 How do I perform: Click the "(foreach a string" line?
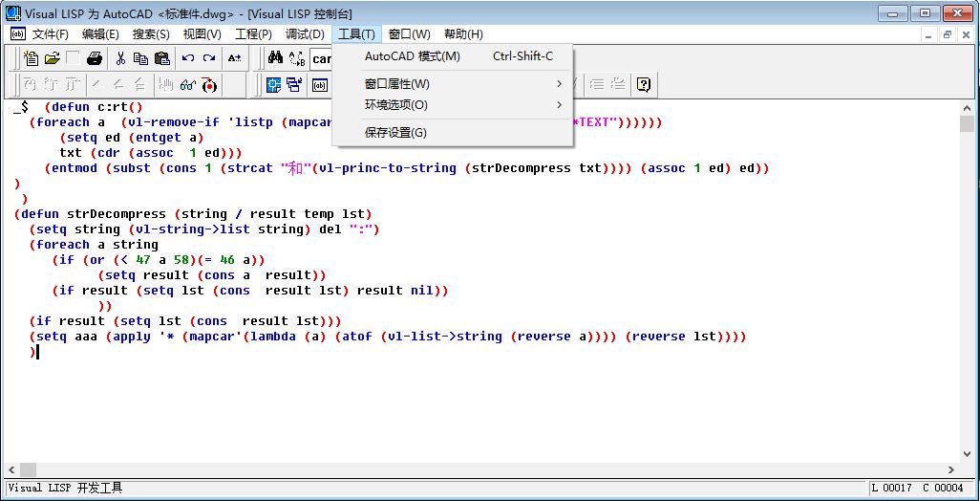point(94,245)
